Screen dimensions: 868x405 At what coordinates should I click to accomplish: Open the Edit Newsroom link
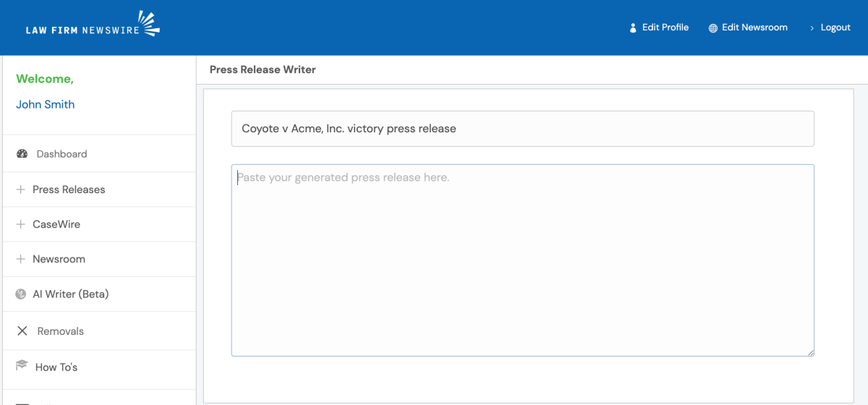tap(754, 27)
